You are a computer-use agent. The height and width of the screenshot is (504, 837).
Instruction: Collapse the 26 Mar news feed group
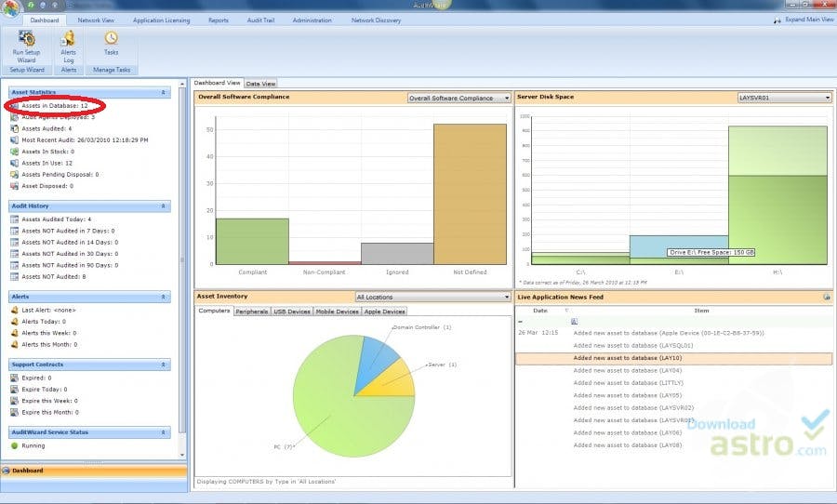click(x=521, y=322)
